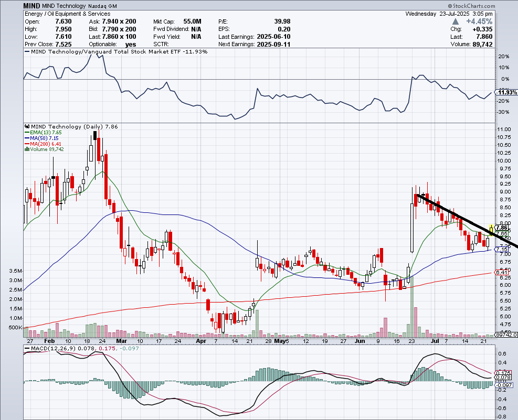Click the Fwd Yield label
The height and width of the screenshot is (420, 518).
(x=167, y=37)
